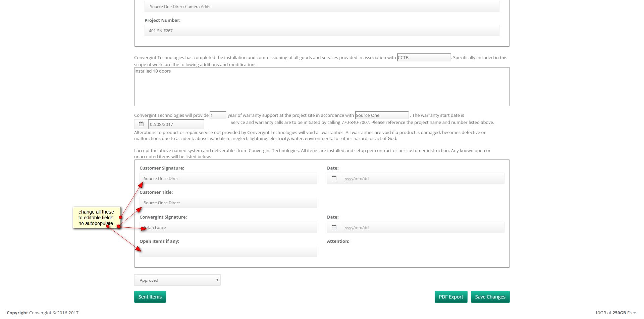Click the warranty start date calendar icon
Screen dimensions: 644x319
point(141,124)
